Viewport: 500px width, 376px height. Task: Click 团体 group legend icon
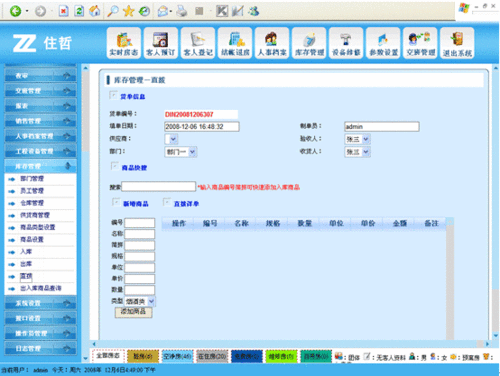(x=339, y=357)
